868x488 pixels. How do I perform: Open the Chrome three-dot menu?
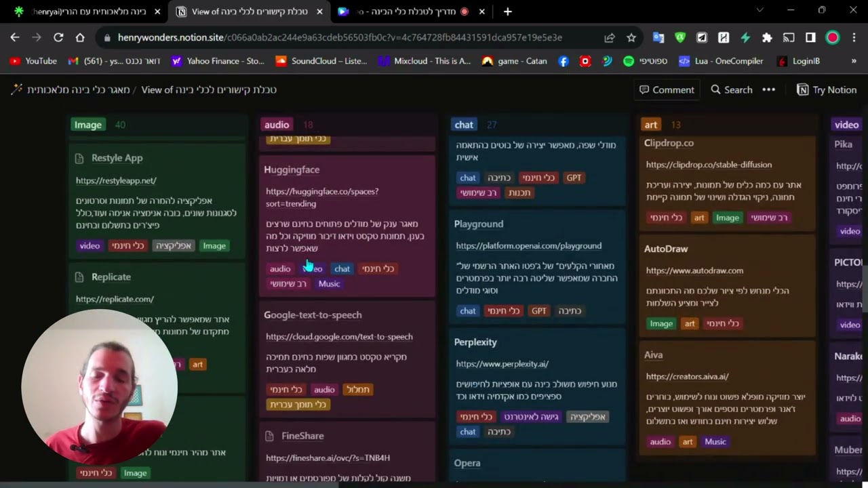click(x=854, y=37)
